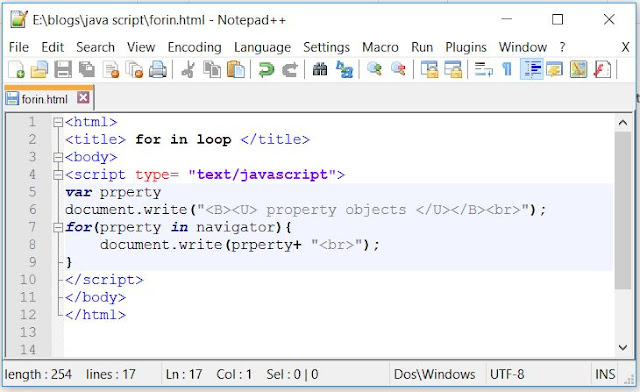Click the UTF-8 encoding status field
Viewport: 640px width, 392px height.
[x=507, y=374]
